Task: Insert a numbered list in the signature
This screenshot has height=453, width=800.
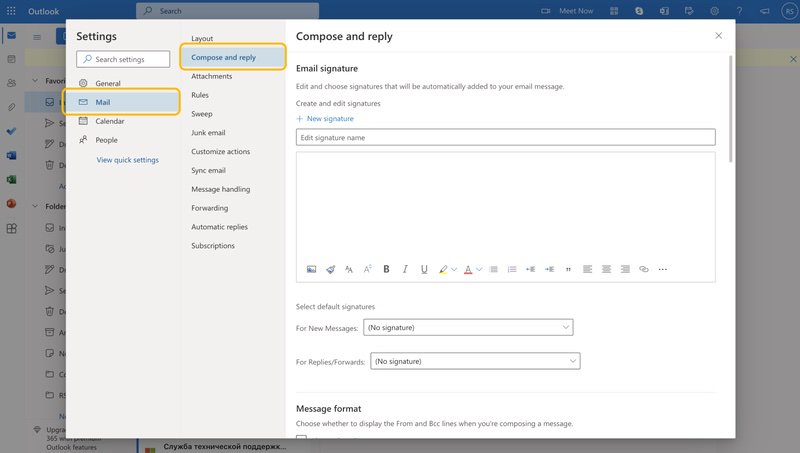Action: [x=512, y=269]
